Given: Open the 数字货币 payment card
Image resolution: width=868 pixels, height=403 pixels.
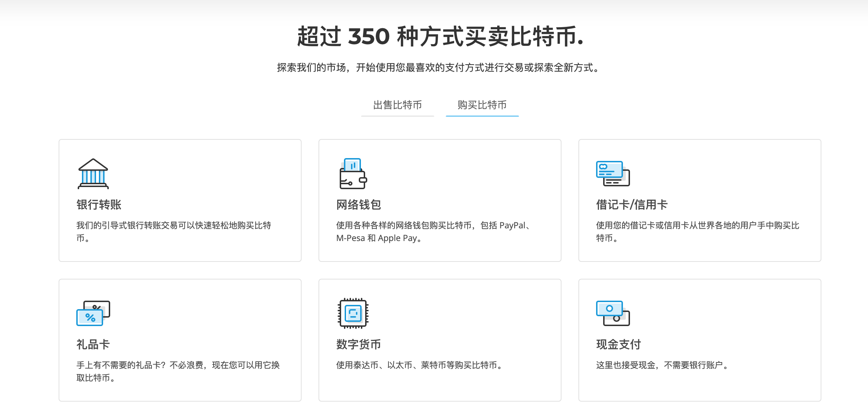Looking at the screenshot, I should [440, 339].
